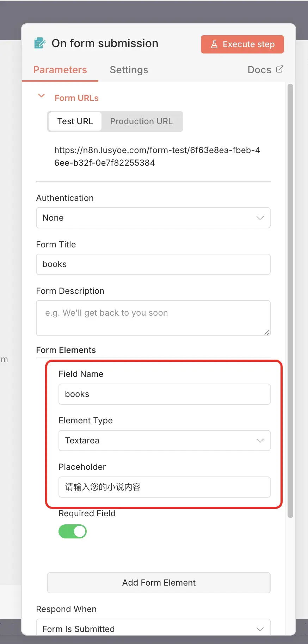308x644 pixels.
Task: Click the Add Form Element button
Action: 159,583
